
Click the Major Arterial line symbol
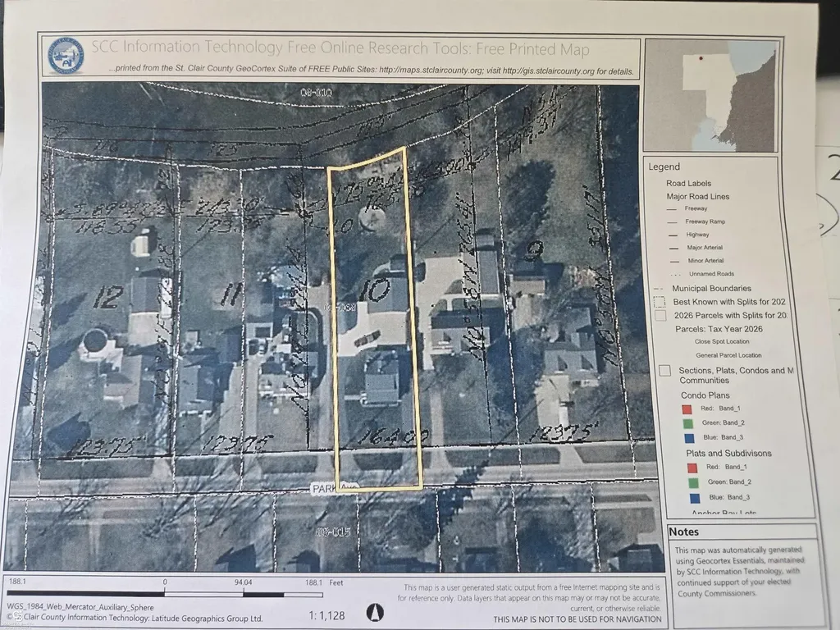tap(673, 248)
